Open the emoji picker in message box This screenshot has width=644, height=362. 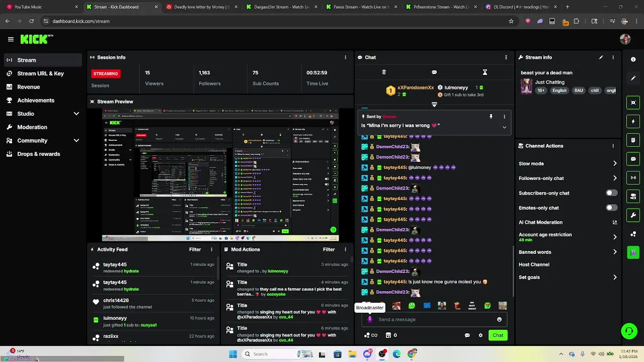(499, 319)
